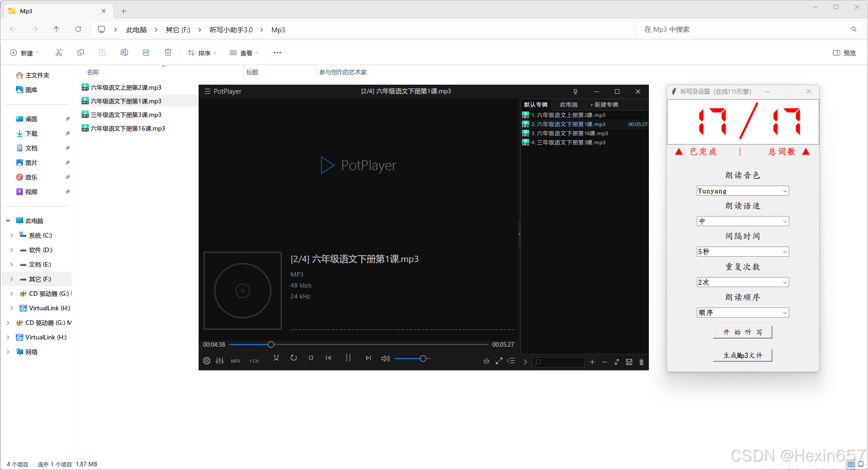
Task: Delete PotPlayer playlist using trash icon
Action: 641,362
